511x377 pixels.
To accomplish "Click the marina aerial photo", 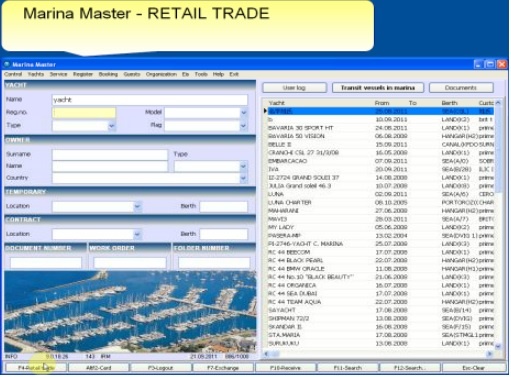I will click(x=130, y=312).
